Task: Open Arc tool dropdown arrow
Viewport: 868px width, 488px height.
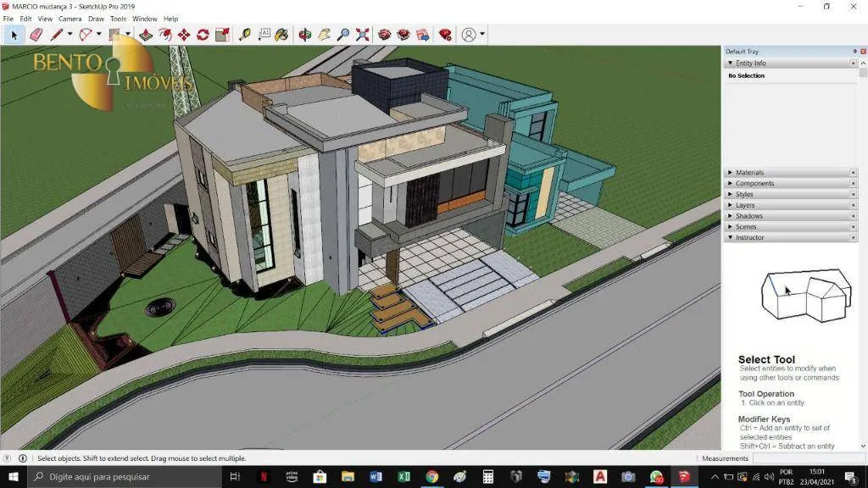Action: click(x=99, y=34)
